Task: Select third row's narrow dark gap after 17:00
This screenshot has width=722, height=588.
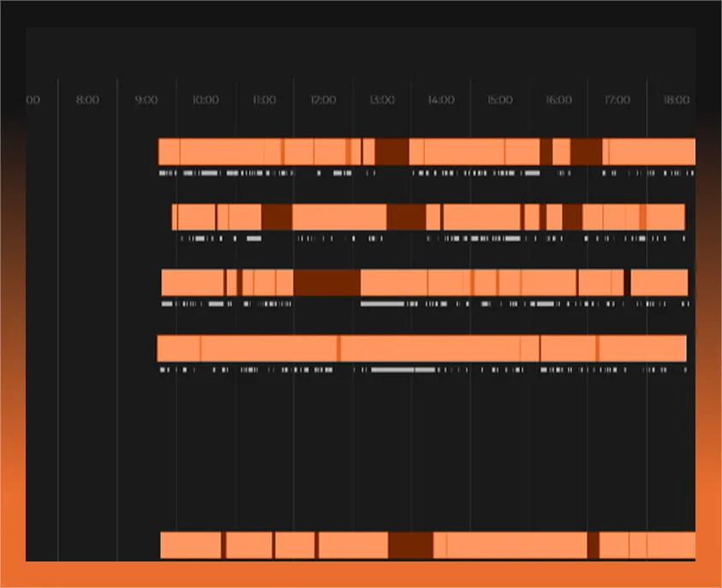Action: coord(627,282)
